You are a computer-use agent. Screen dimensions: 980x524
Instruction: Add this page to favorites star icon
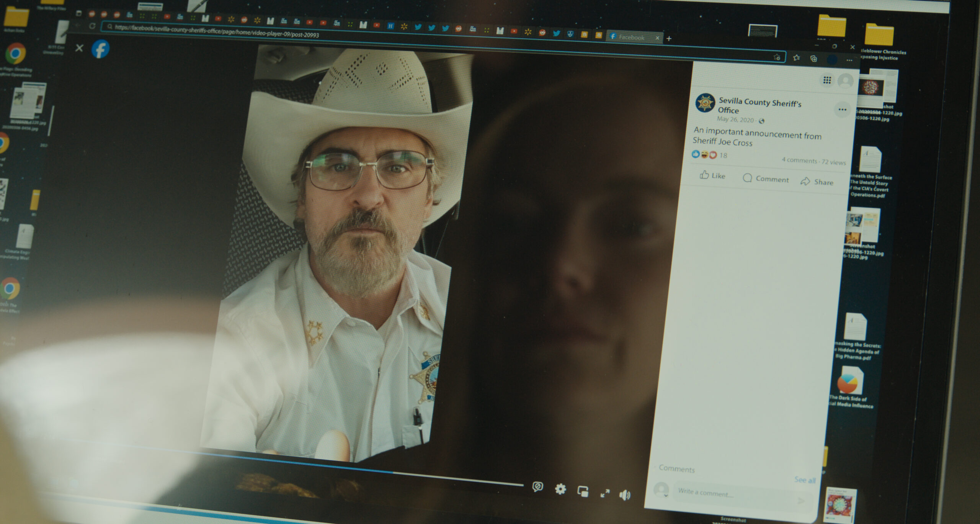(x=777, y=57)
